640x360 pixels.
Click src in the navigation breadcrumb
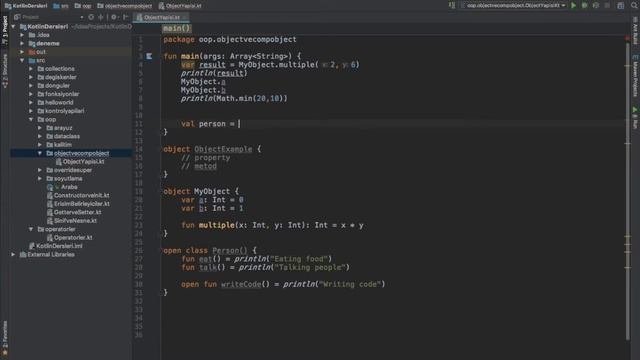coord(61,6)
